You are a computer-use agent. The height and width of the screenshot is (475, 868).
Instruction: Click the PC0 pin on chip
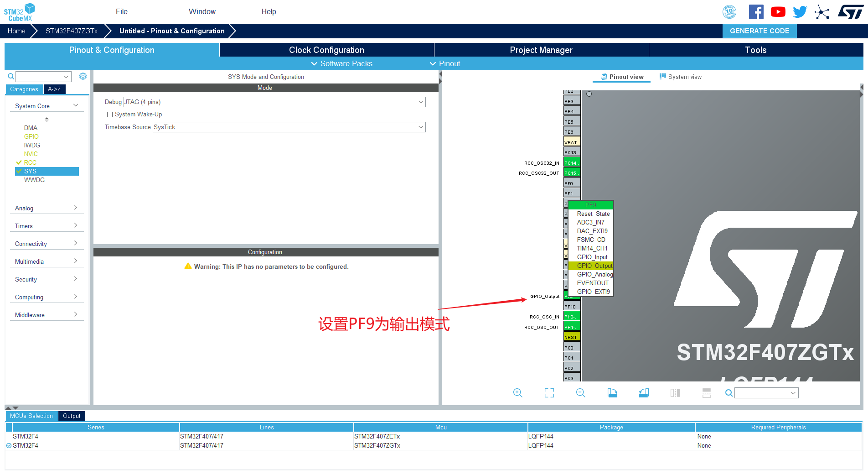tap(572, 348)
